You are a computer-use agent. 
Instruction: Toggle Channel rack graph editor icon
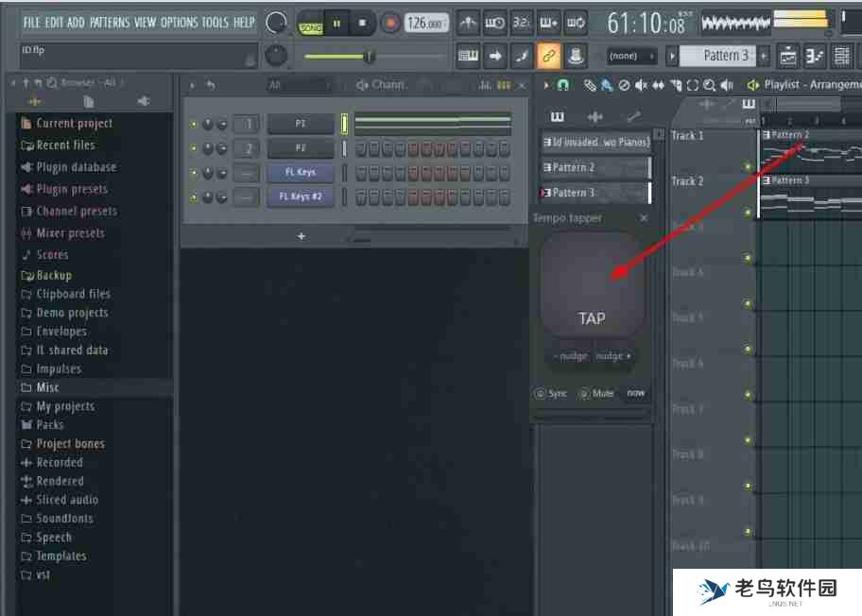484,85
